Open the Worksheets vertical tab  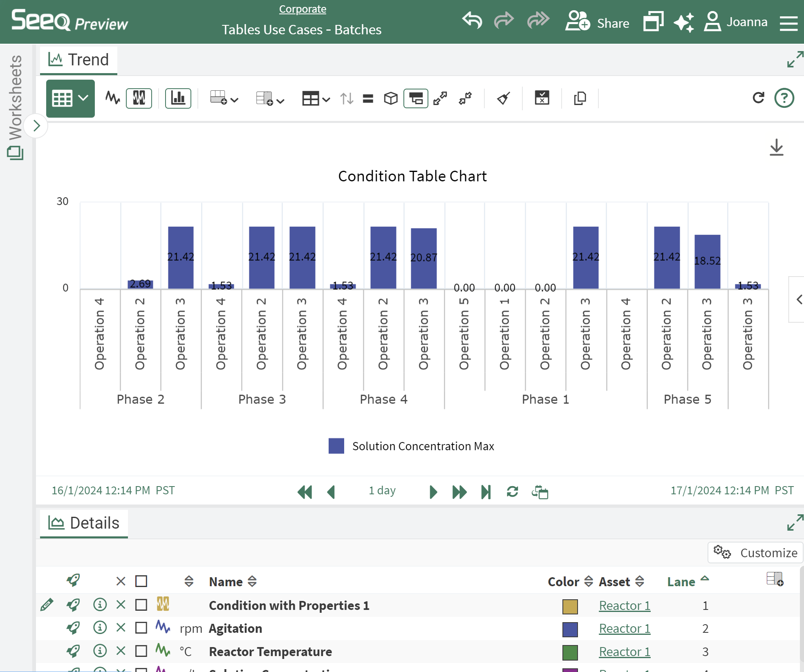click(x=16, y=107)
